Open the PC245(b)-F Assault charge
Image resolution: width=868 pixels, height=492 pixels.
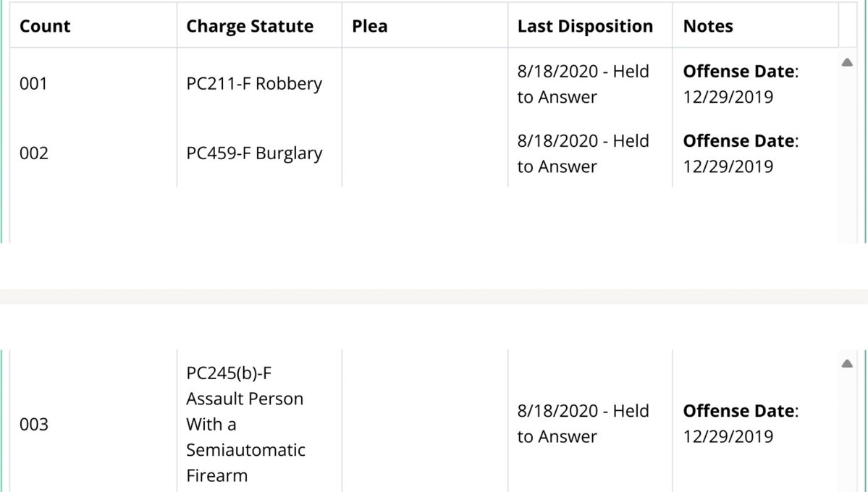coord(245,424)
